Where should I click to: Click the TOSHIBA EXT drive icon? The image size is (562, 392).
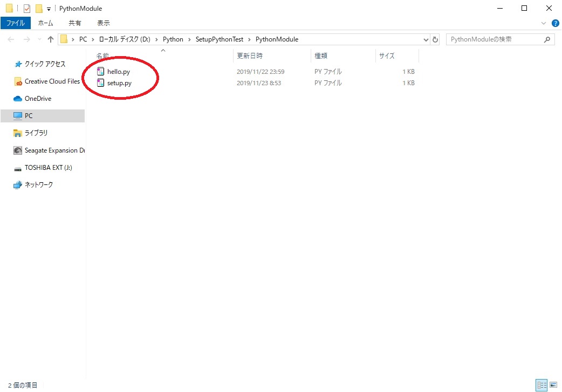pos(18,168)
